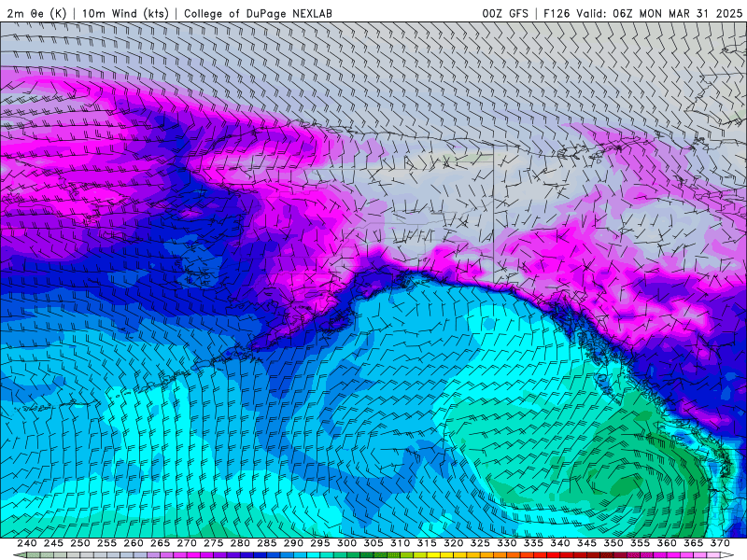
Task: Click the left arrow end of the color bar
Action: tap(19, 555)
